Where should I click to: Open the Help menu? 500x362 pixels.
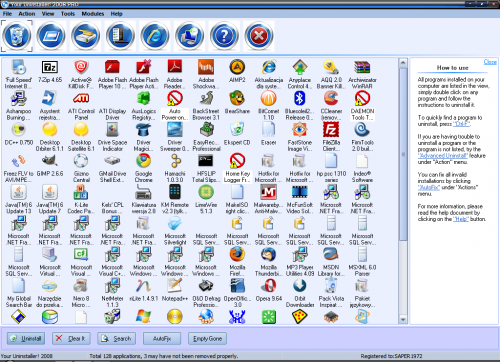pyautogui.click(x=116, y=14)
